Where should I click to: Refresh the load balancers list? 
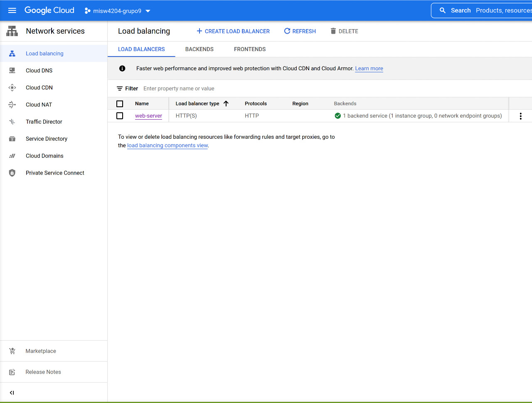(x=300, y=31)
